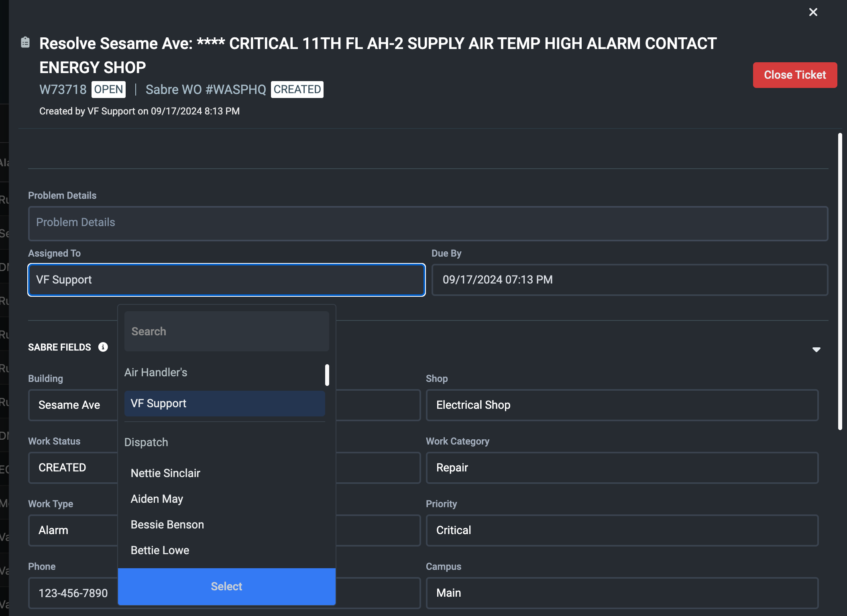Screen dimensions: 847x616
Task: Click the assignee Search box
Action: pos(226,331)
